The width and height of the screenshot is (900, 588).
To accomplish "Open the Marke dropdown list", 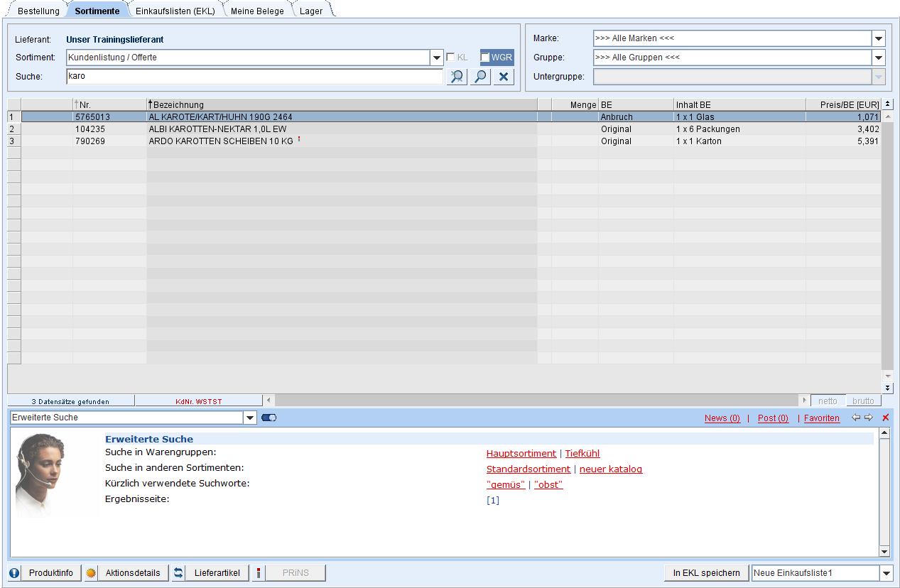I will coord(879,38).
